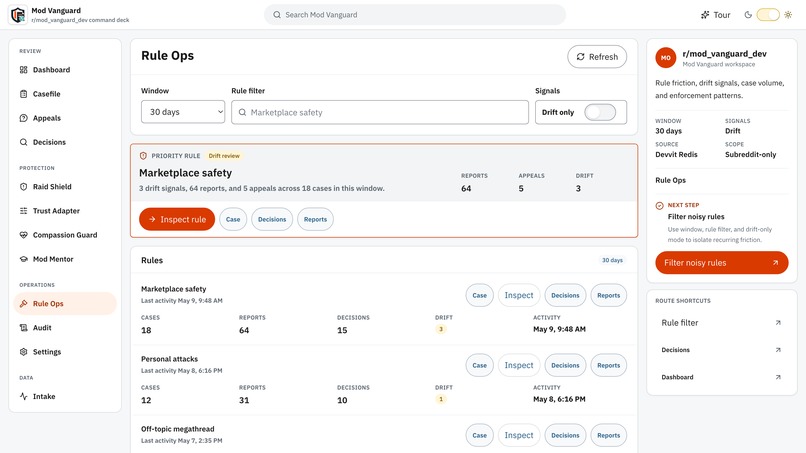Open Dashboard in the sidebar
The image size is (806, 453).
[65, 70]
